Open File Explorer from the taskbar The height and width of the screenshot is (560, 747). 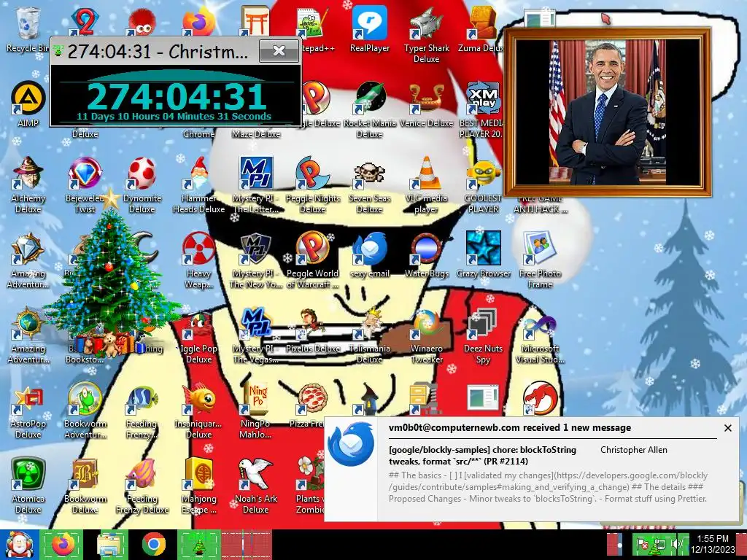[x=111, y=545]
